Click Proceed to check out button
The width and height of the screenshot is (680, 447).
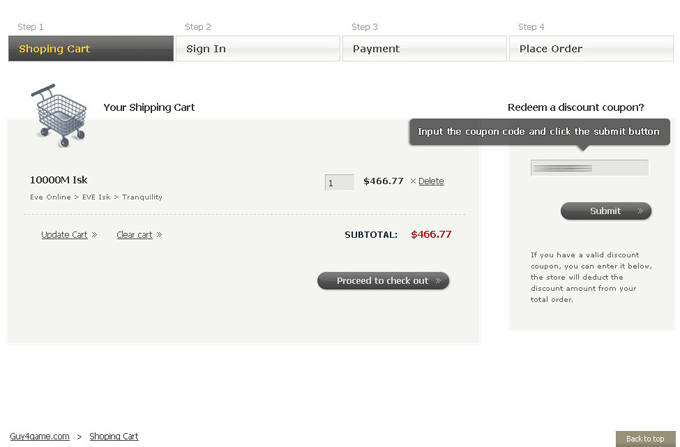pyautogui.click(x=383, y=281)
